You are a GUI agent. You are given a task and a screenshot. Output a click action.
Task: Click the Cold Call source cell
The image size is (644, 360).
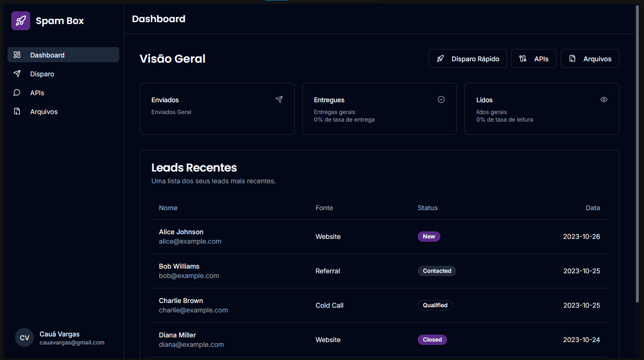[330, 305]
